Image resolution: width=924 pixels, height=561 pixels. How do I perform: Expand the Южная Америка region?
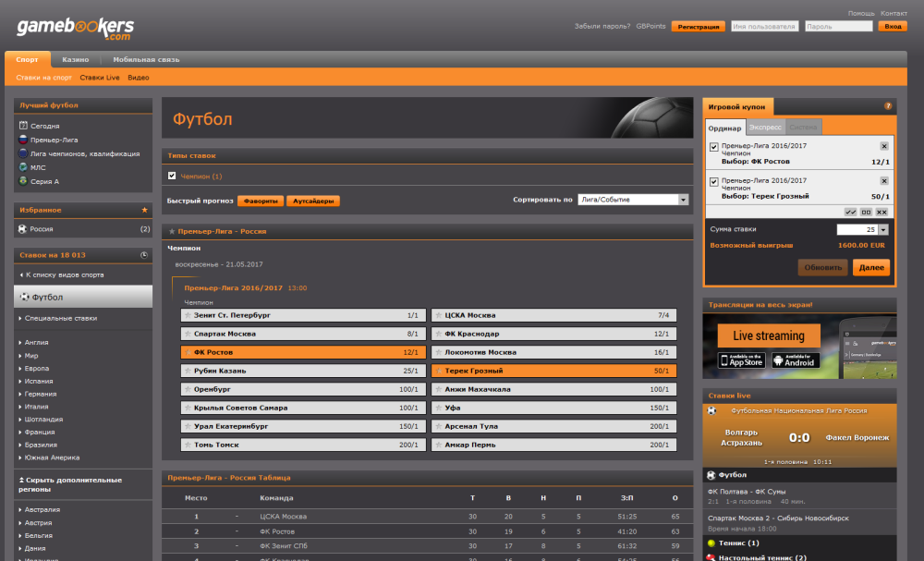[50, 457]
